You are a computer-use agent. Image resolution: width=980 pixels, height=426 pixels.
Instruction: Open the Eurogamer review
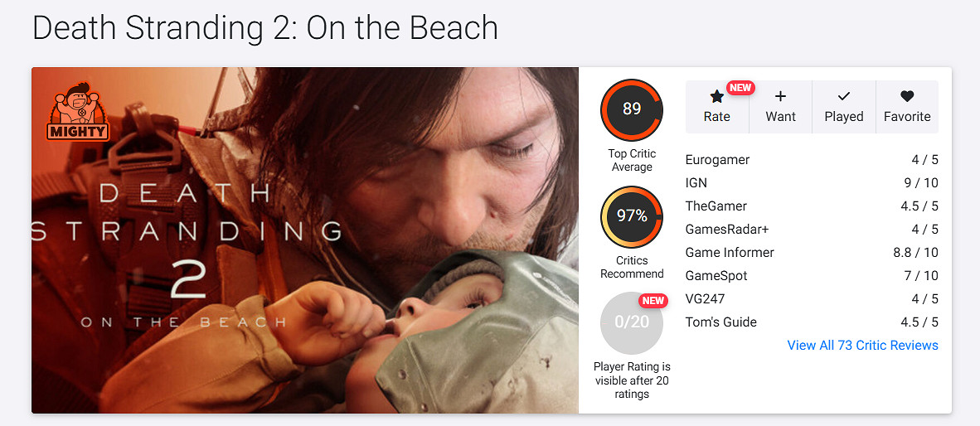point(717,160)
